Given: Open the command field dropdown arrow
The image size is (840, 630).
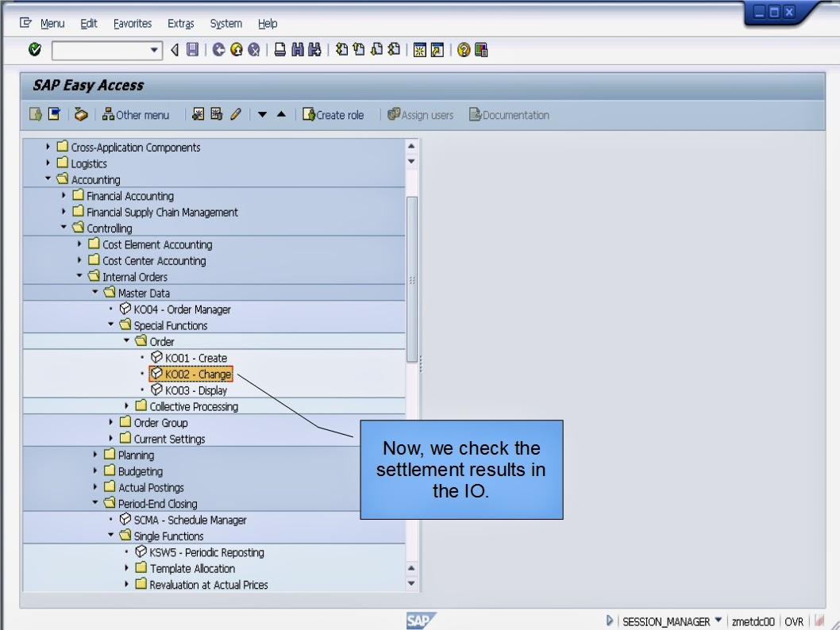Looking at the screenshot, I should tap(154, 50).
